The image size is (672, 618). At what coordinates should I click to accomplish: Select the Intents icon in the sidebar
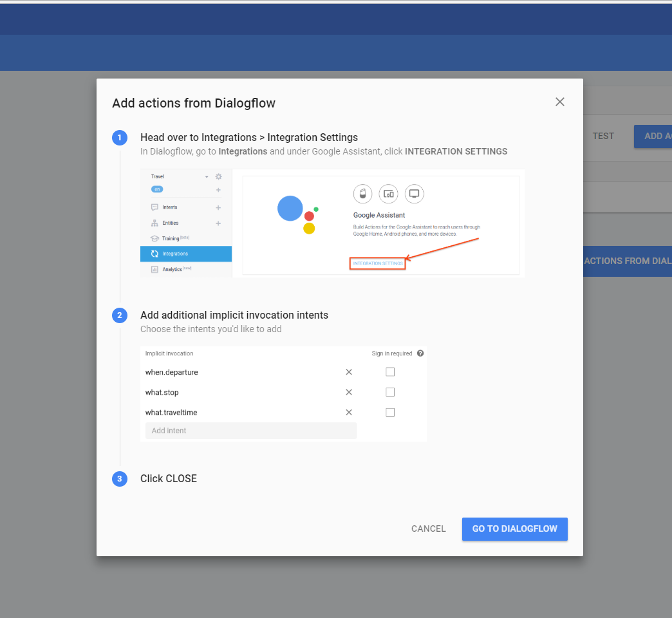pos(154,207)
